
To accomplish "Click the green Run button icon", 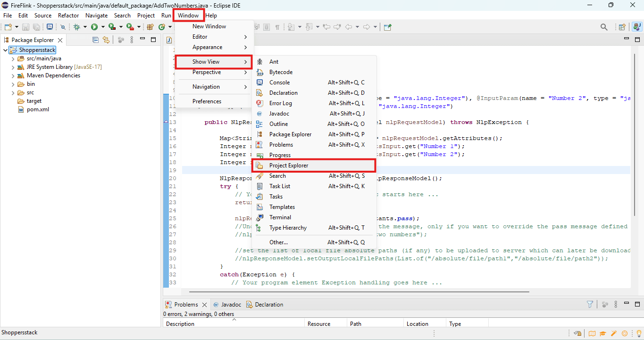I will [94, 27].
